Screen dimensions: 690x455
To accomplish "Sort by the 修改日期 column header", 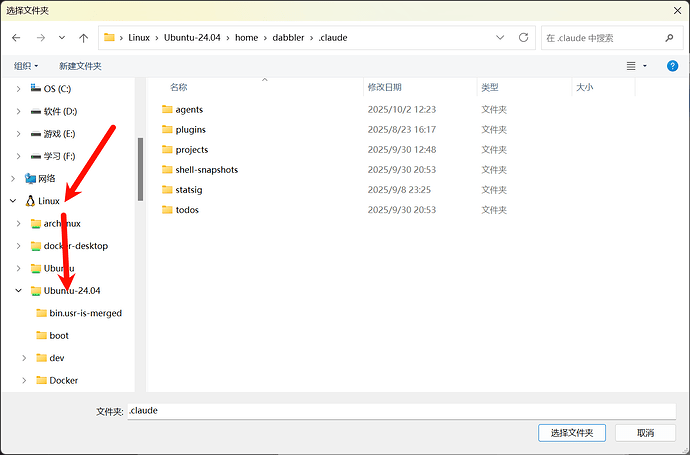I will point(385,88).
